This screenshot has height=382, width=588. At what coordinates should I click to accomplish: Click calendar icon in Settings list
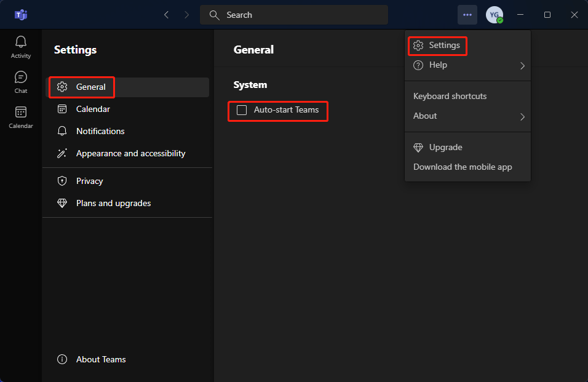point(62,109)
